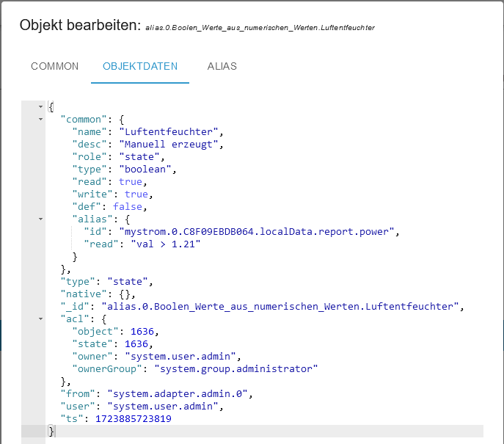
Task: Collapse the root JSON object fold arrow
Action: click(x=41, y=106)
